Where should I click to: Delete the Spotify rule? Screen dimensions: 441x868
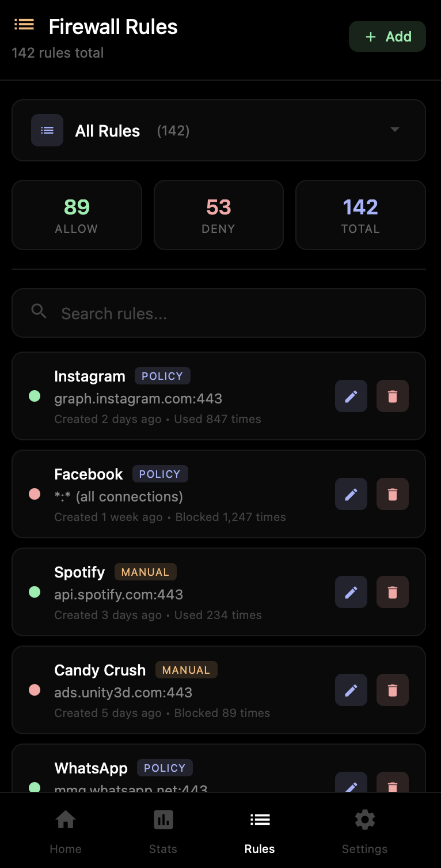393,592
